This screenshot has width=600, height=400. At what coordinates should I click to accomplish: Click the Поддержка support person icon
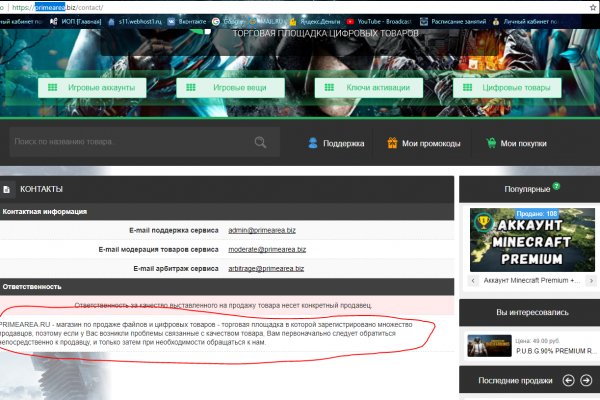pyautogui.click(x=314, y=144)
